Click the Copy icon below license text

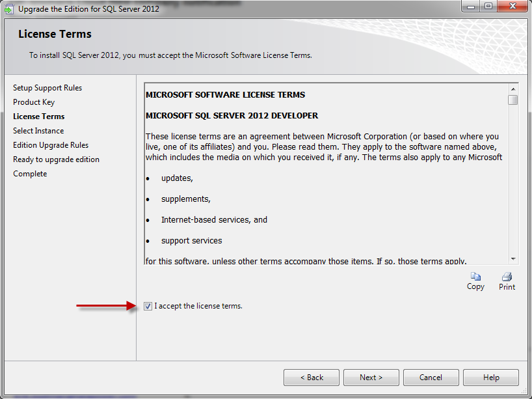[x=475, y=277]
